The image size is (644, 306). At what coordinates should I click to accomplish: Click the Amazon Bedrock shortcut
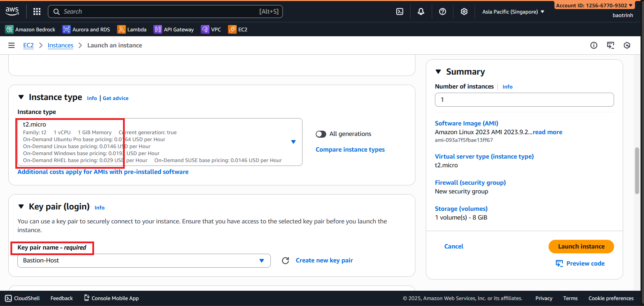pyautogui.click(x=30, y=30)
